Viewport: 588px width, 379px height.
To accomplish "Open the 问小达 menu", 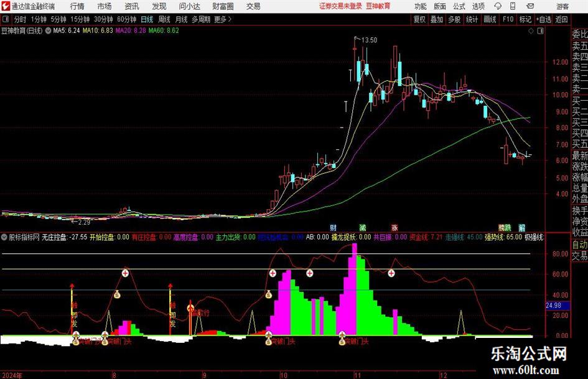I will point(189,6).
